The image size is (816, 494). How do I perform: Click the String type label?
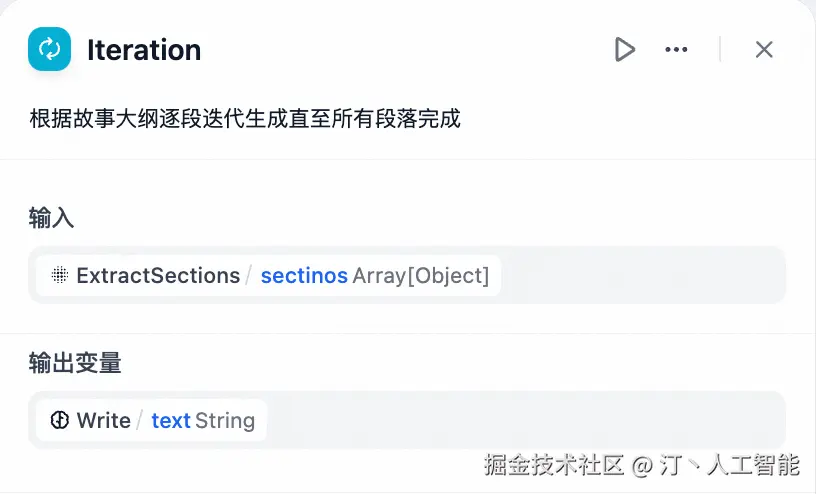pyautogui.click(x=225, y=420)
